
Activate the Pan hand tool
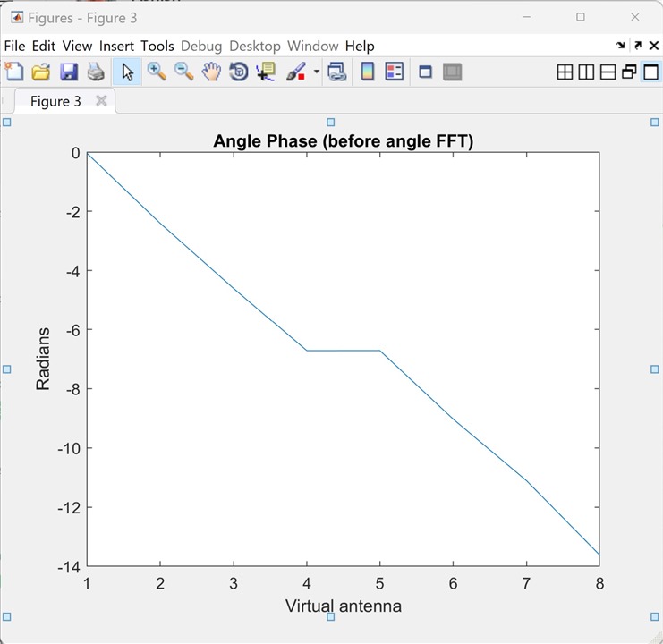211,72
